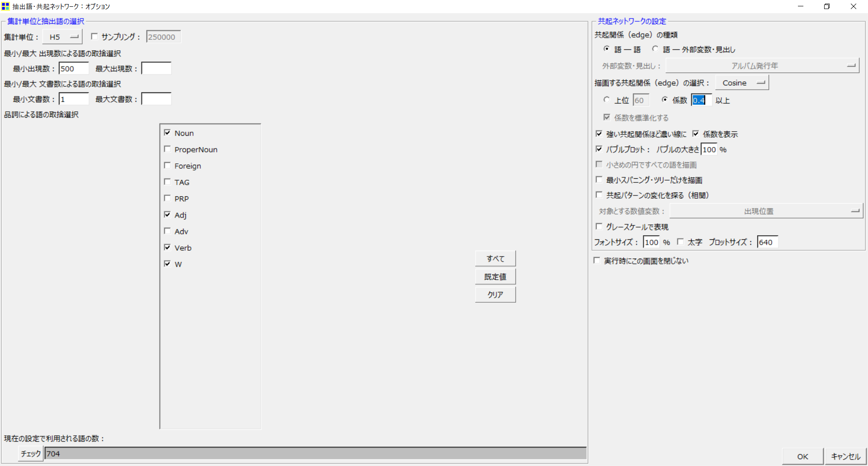Uncheck the Noun part-of-speech checkbox
This screenshot has height=466, width=868.
168,132
